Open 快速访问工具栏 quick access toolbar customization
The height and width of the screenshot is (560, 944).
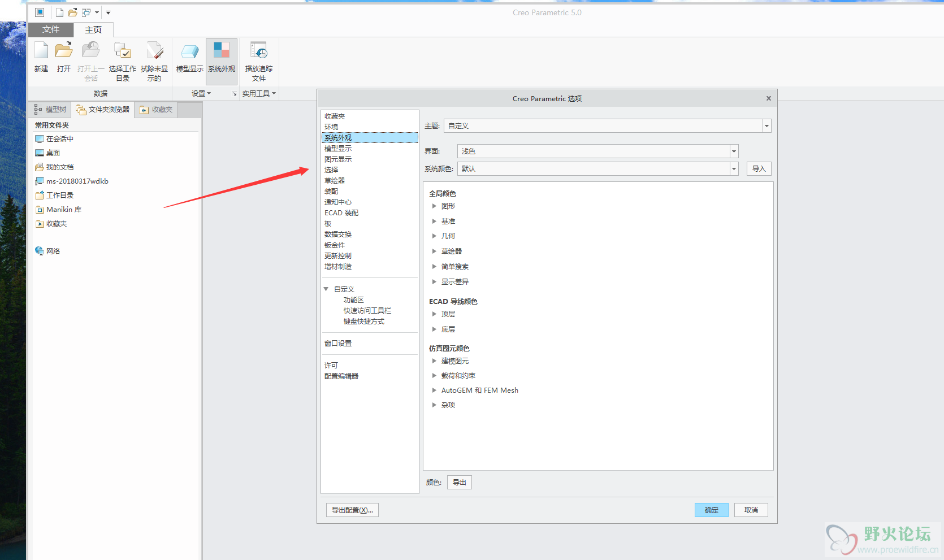pyautogui.click(x=367, y=311)
